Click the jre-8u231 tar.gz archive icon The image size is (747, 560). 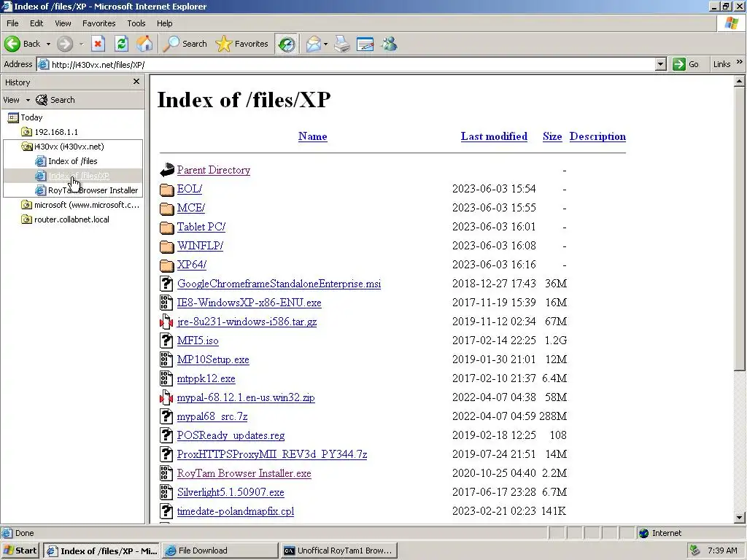(x=166, y=322)
